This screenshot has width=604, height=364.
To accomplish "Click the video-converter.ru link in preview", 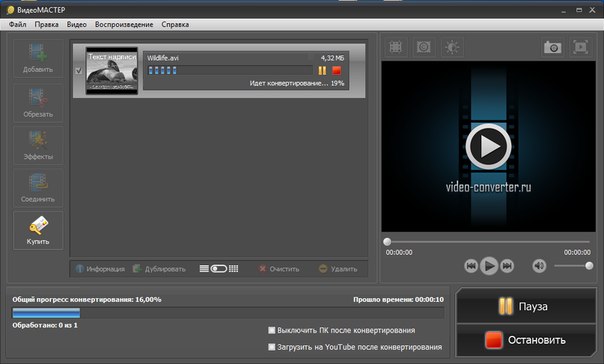I will (x=488, y=187).
